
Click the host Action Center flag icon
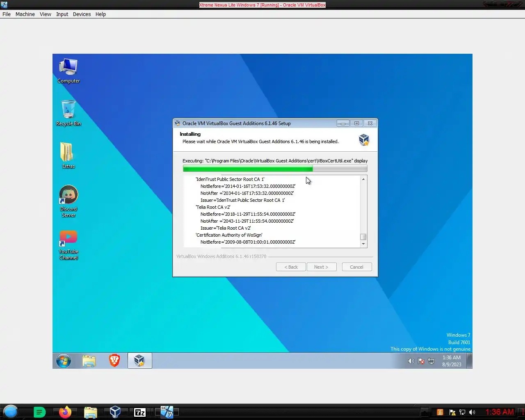[452, 412]
